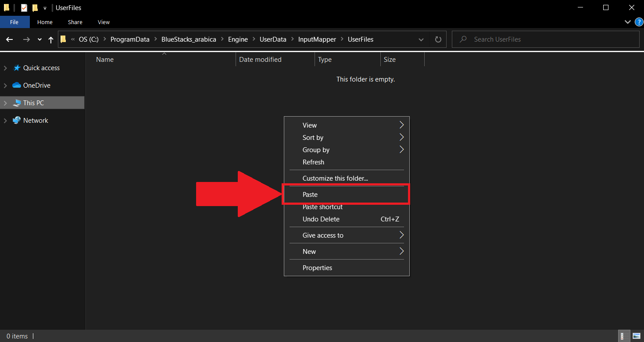Image resolution: width=644 pixels, height=342 pixels.
Task: Click the Forward navigation arrow
Action: [26, 39]
